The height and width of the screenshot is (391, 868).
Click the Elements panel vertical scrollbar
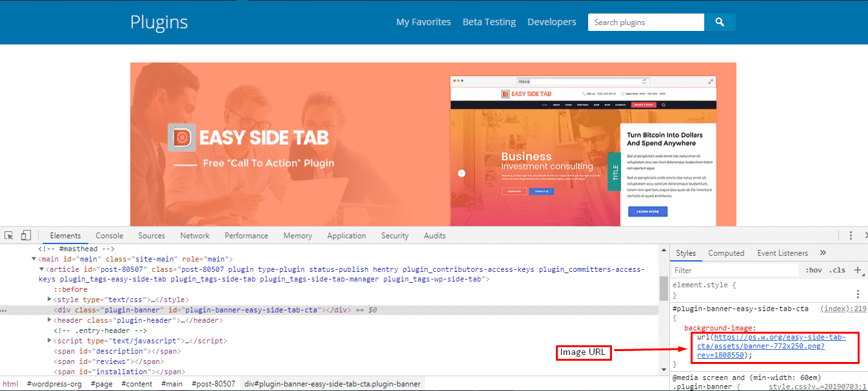[x=664, y=287]
